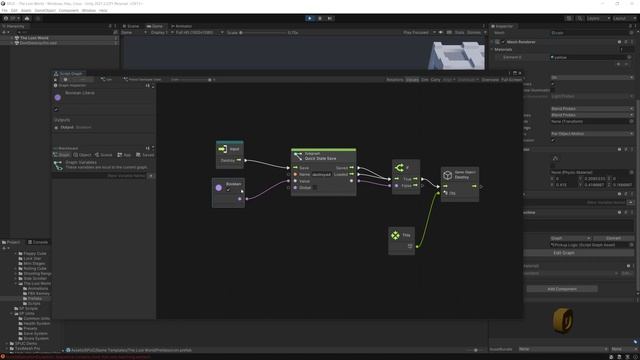640x360 pixels.
Task: Open the File menu
Action: coord(4,10)
